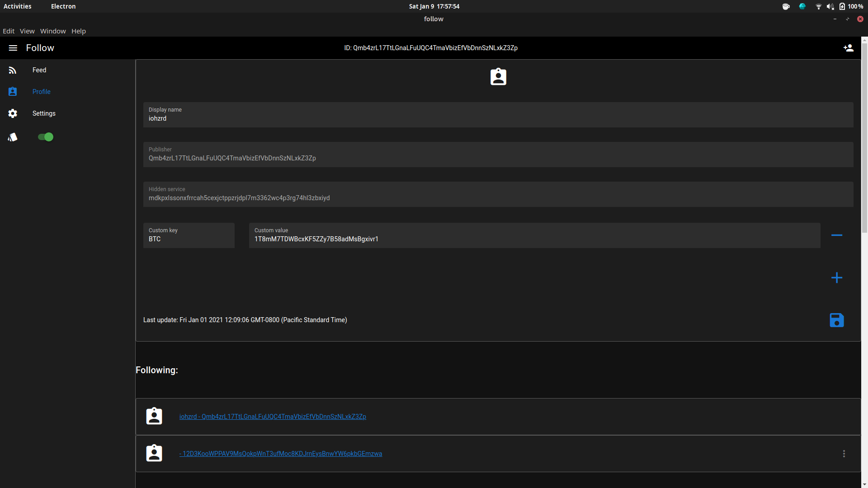Add a new custom field with plus

[x=836, y=277]
